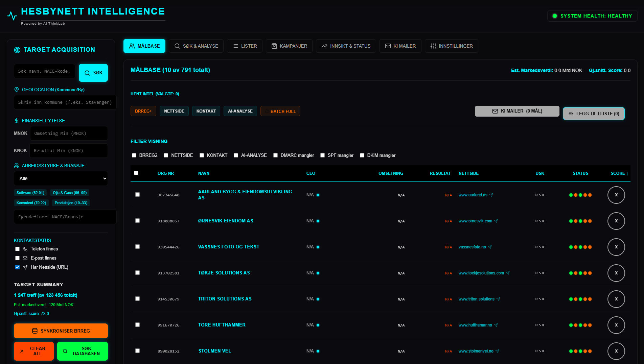The height and width of the screenshot is (364, 644).
Task: Click the BATCH FULL button
Action: pyautogui.click(x=280, y=111)
